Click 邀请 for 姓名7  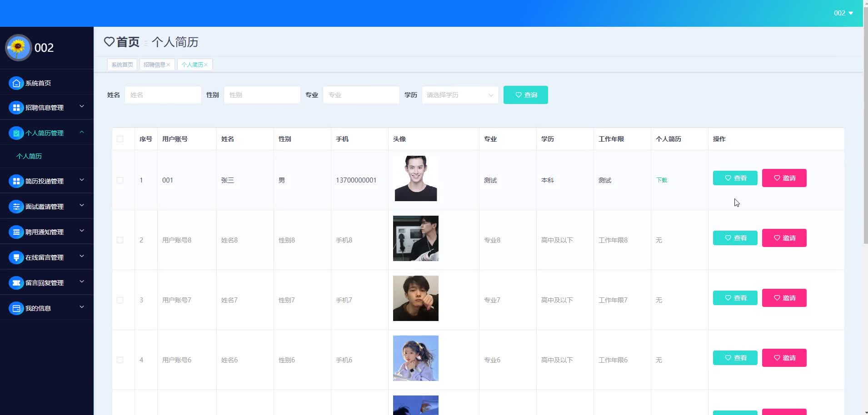pyautogui.click(x=784, y=298)
